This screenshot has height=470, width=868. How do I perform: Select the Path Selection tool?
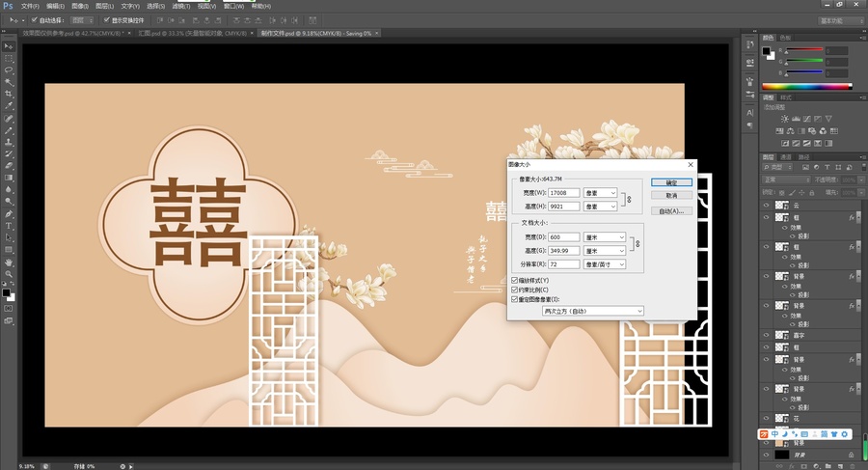(x=9, y=237)
